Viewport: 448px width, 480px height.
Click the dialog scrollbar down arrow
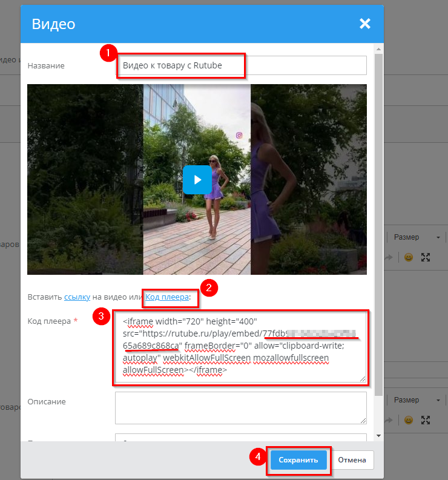379,435
